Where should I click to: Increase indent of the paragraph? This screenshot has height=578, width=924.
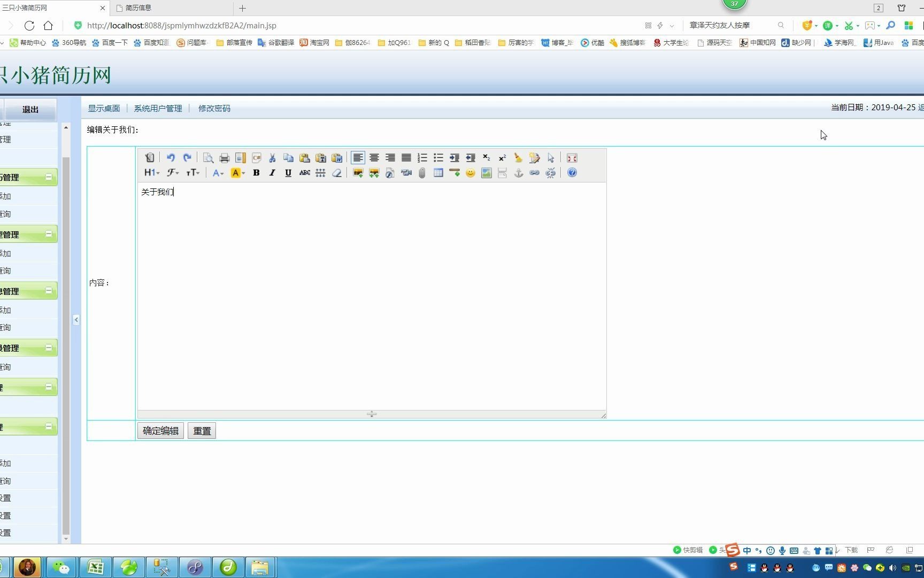coord(454,158)
